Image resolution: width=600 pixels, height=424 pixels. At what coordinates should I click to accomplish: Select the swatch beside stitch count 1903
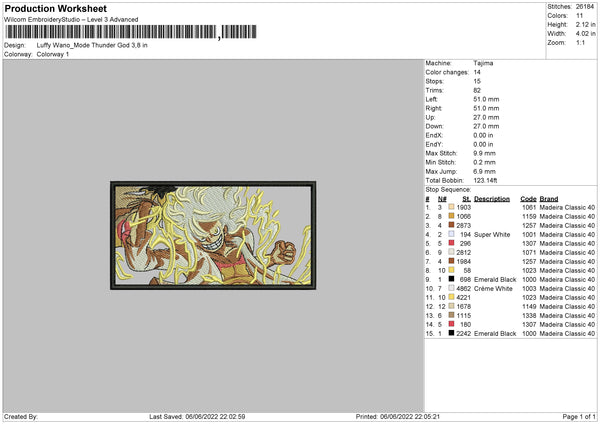pos(451,207)
